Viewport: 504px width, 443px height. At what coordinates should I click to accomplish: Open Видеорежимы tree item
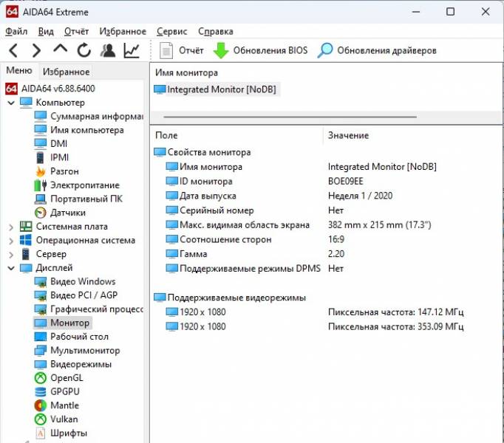73,364
